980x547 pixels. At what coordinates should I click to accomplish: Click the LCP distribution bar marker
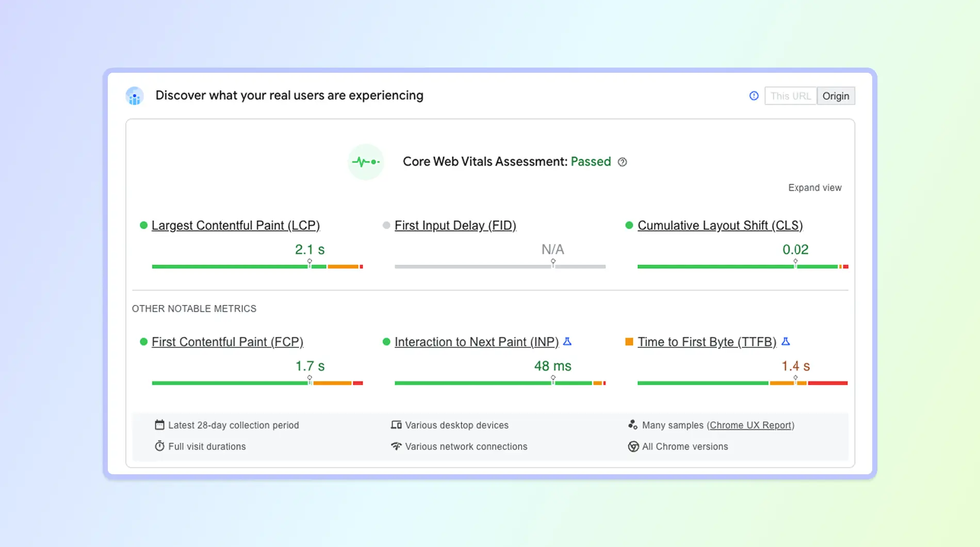309,263
